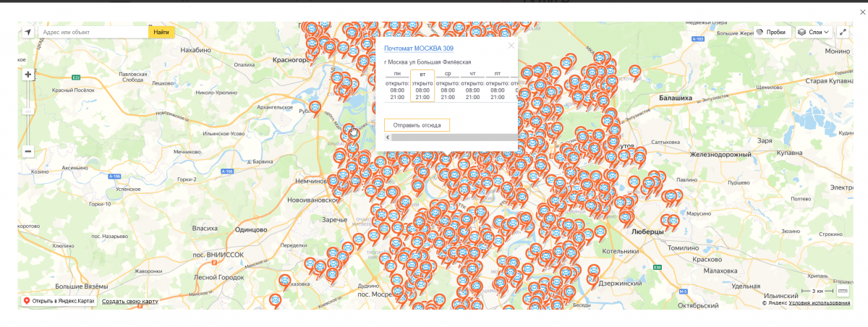Click the Малаховка label on the map
Image resolution: width=868 pixels, height=327 pixels.
(719, 271)
